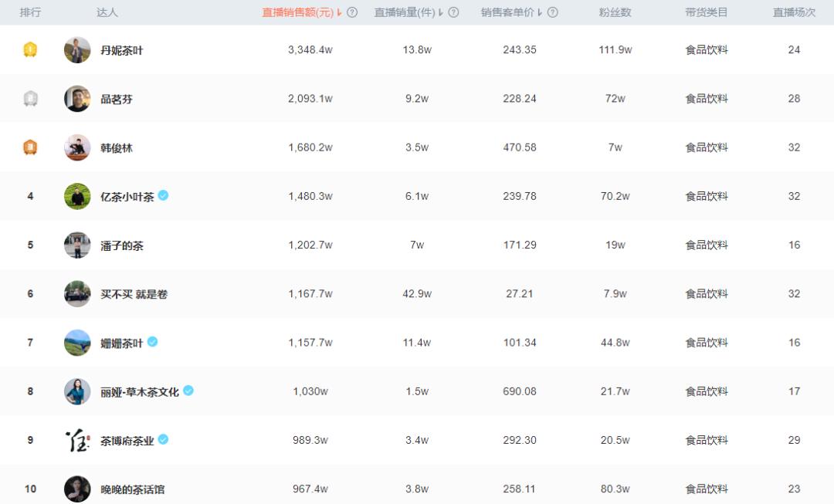Open avatar of 丹妮茶叶
834x504 pixels.
click(x=77, y=50)
